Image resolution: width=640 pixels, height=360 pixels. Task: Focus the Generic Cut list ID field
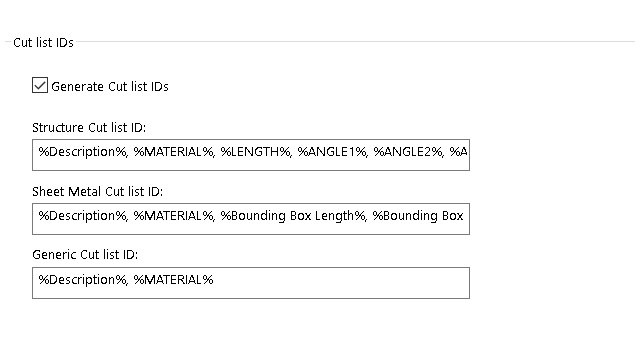coord(251,283)
